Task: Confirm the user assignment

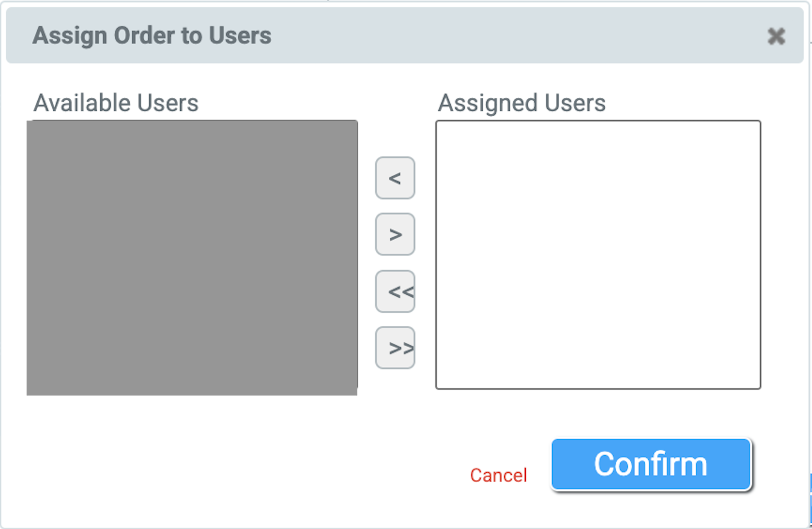Action: (x=651, y=464)
